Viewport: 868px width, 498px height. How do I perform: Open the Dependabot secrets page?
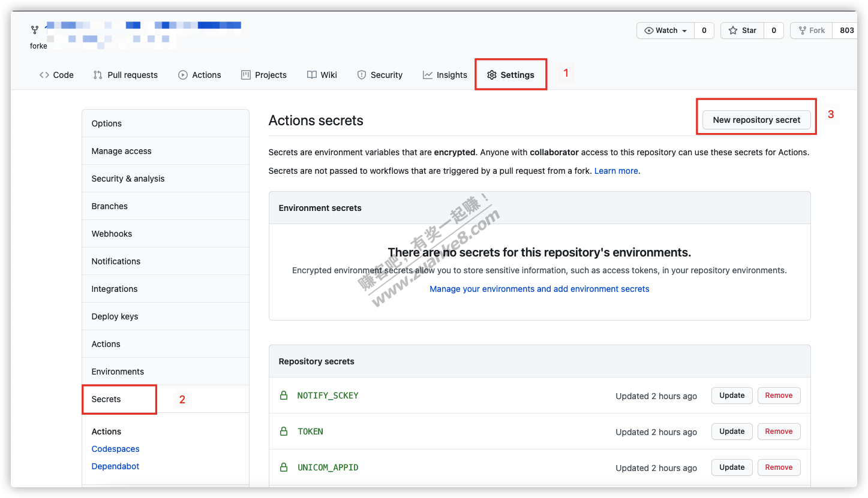click(x=115, y=466)
